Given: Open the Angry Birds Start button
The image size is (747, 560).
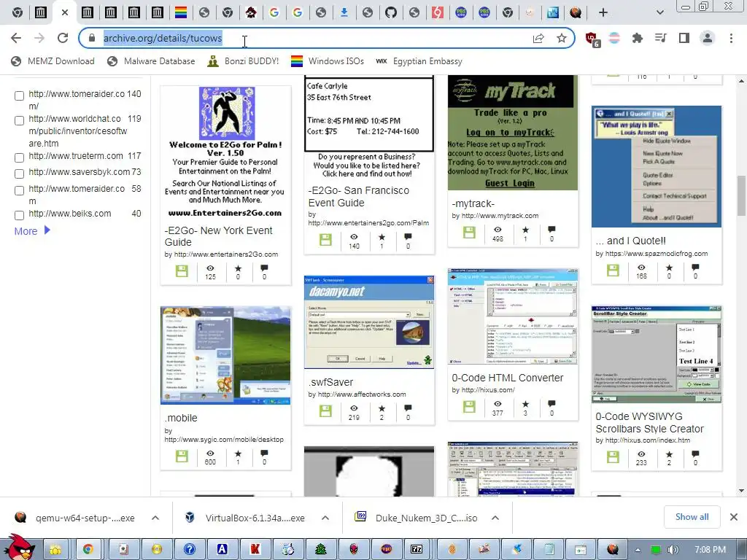Looking at the screenshot, I should [x=20, y=548].
